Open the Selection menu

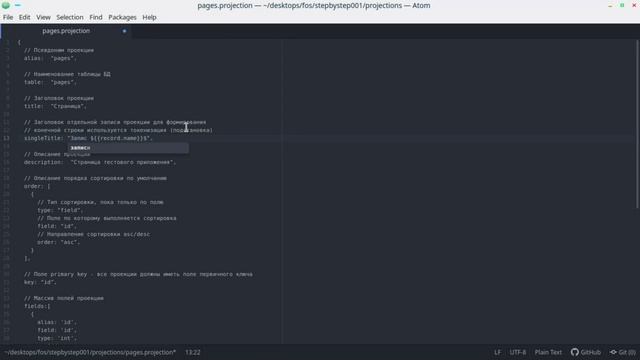point(70,17)
